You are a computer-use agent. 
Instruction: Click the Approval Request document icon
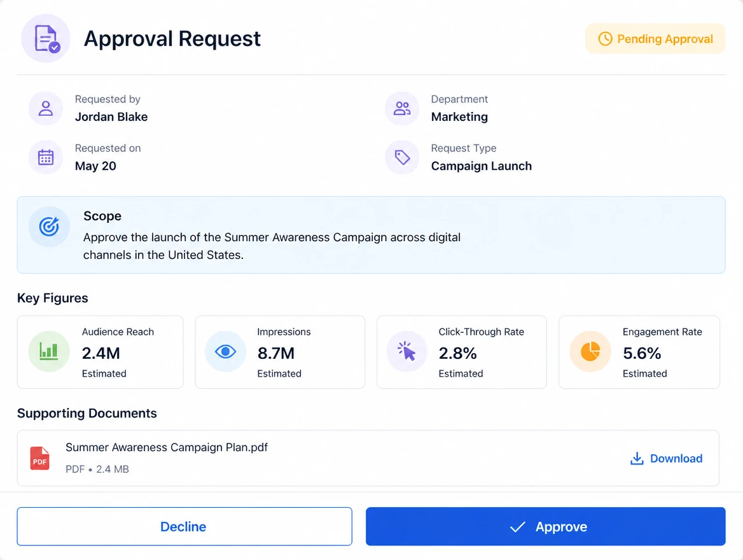46,38
